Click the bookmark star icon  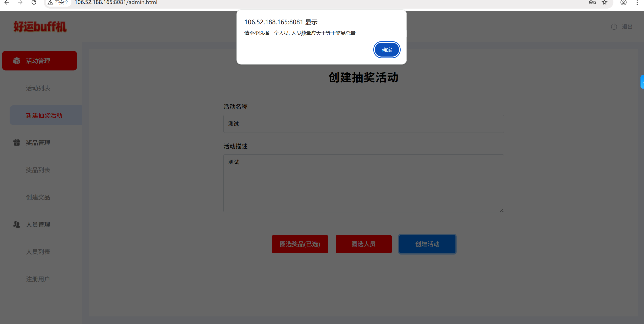pos(604,3)
